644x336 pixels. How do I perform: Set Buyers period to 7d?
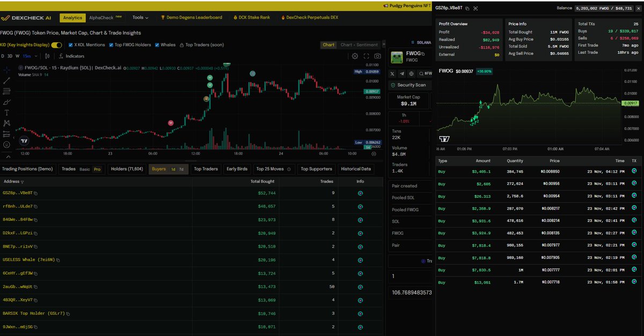181,169
